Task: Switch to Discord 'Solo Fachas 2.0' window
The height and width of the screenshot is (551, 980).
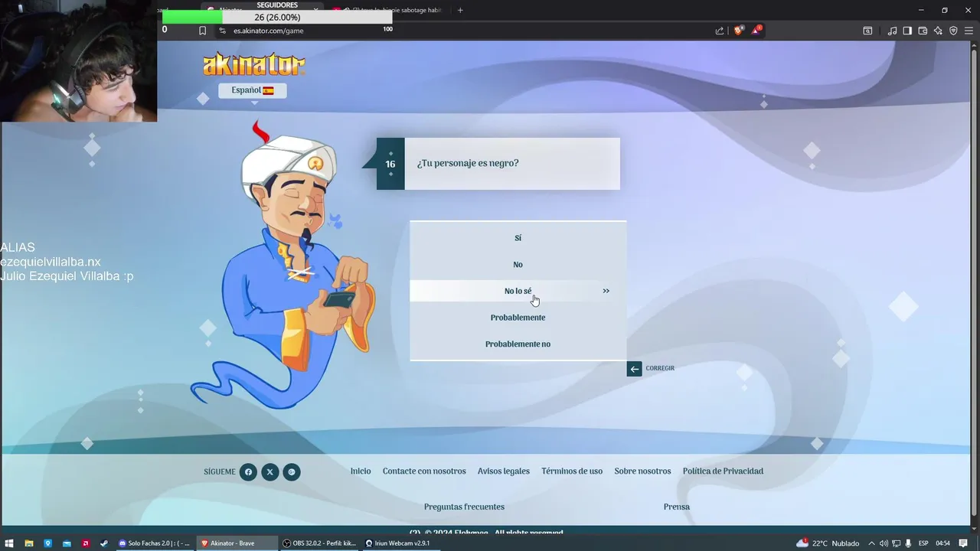Action: tap(154, 543)
